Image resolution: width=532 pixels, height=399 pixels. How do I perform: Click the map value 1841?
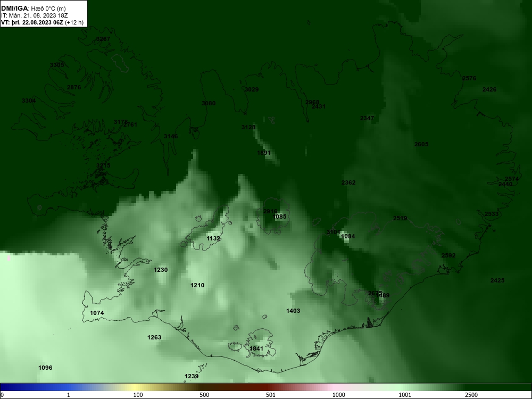pos(256,349)
